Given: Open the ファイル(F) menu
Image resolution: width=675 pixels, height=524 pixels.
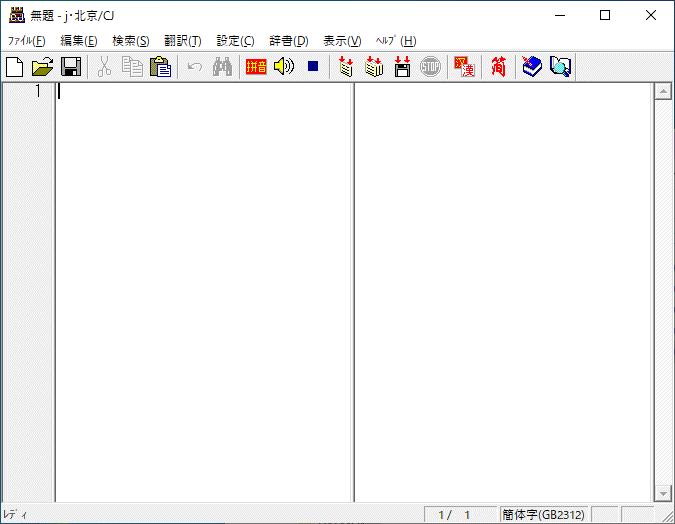Looking at the screenshot, I should [27, 41].
